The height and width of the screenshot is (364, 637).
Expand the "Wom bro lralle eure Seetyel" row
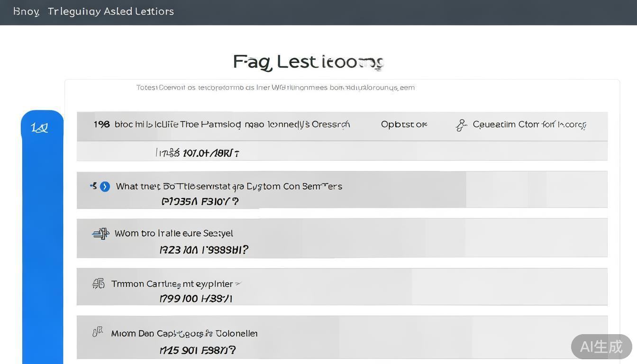[x=174, y=234]
